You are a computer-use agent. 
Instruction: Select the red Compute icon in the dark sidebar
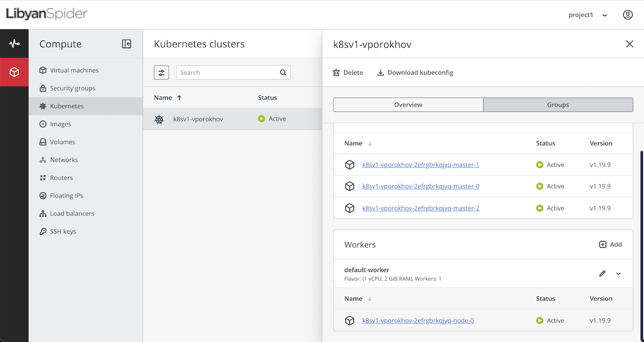pos(14,72)
